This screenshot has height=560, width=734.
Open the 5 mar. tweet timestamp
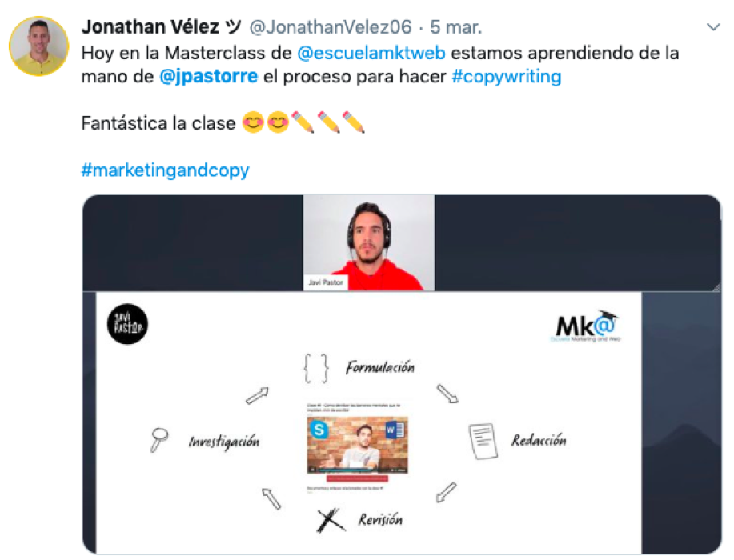456,27
